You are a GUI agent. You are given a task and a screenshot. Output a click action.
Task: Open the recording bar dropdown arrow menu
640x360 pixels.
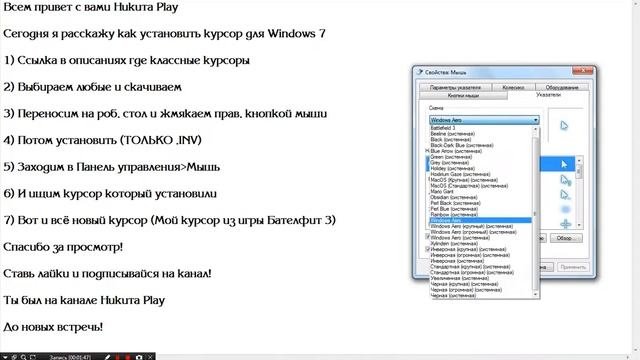[x=5, y=357]
